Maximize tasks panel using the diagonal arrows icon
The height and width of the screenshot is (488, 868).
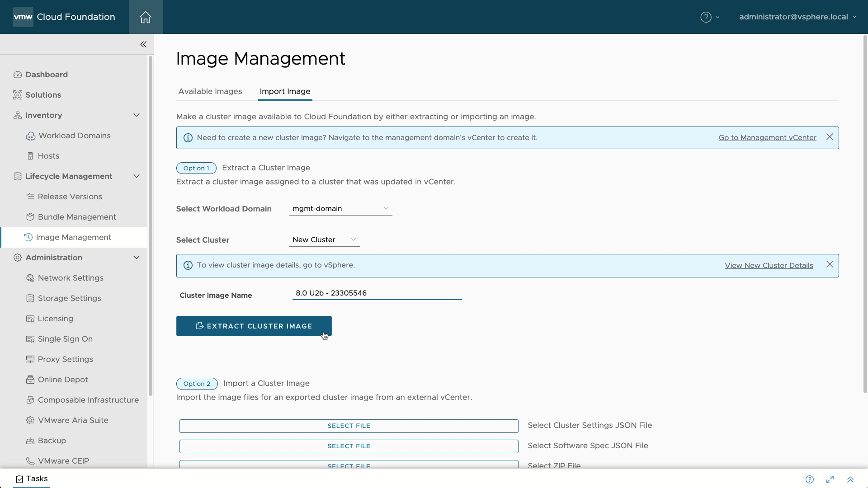pos(830,479)
